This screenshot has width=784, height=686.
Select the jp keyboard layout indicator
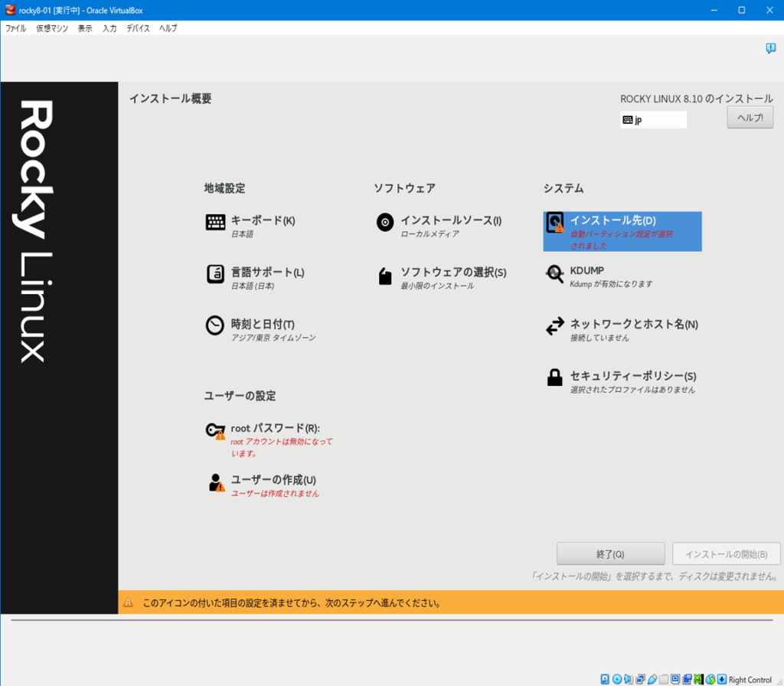[653, 119]
